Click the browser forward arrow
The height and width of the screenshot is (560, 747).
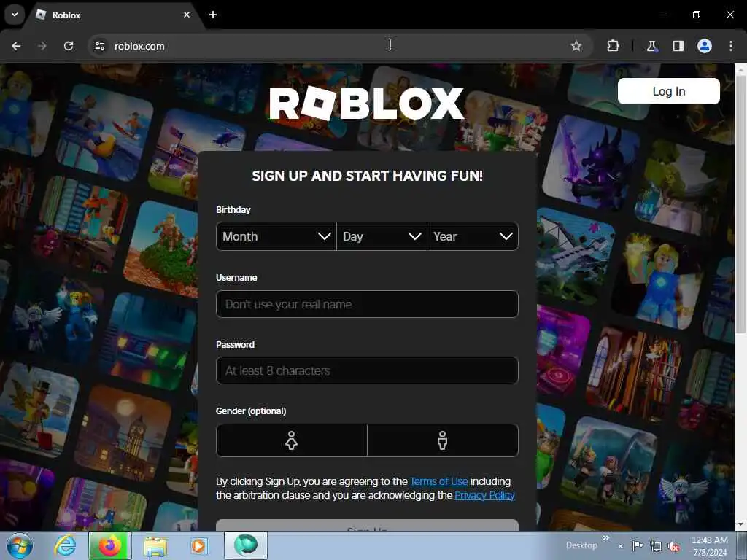[42, 46]
